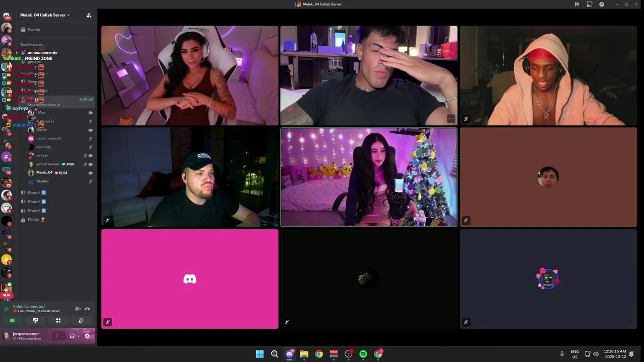Viewport: 644px width, 362px height.
Task: Focus the black cap man's video tile
Action: click(x=190, y=177)
